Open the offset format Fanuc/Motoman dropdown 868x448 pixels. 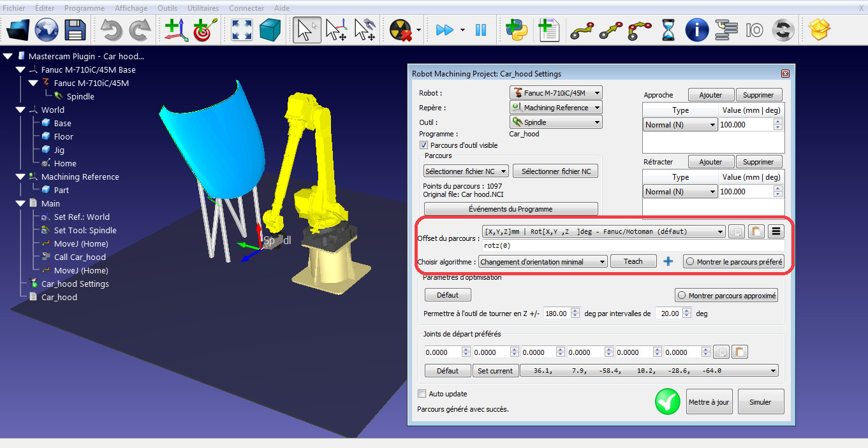click(604, 231)
